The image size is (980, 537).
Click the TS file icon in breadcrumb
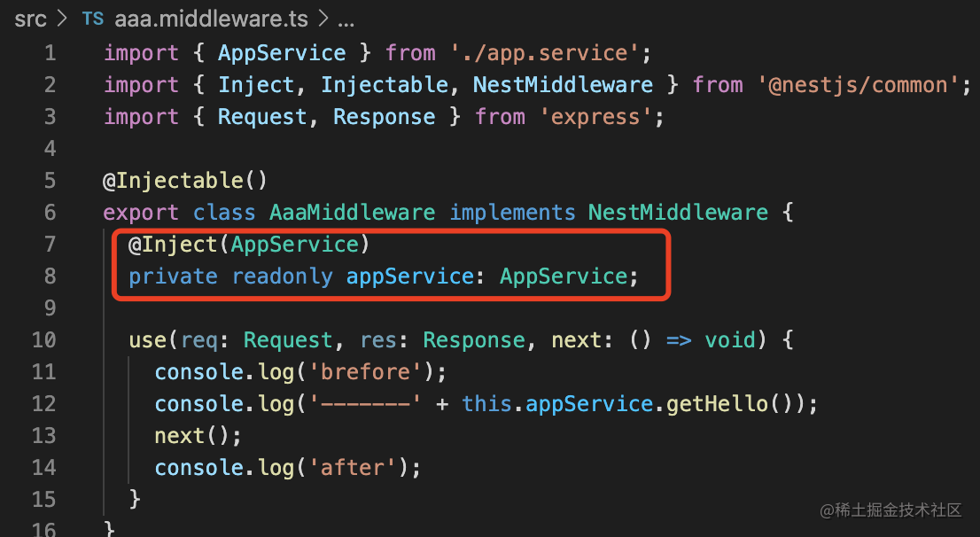[x=92, y=19]
